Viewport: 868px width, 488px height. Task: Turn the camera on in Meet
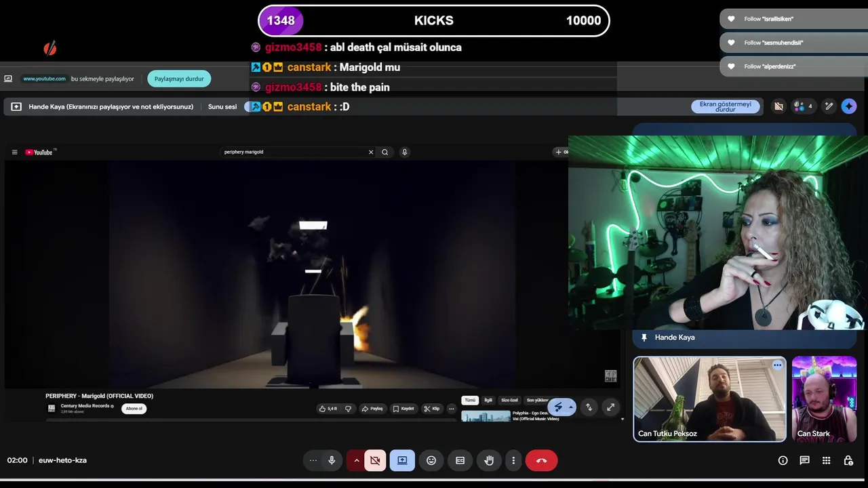point(375,460)
